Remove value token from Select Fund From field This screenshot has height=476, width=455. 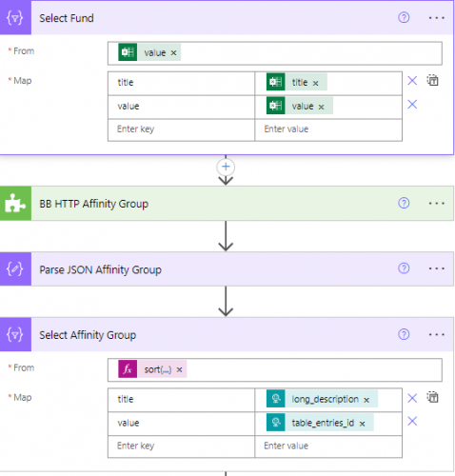click(x=173, y=53)
